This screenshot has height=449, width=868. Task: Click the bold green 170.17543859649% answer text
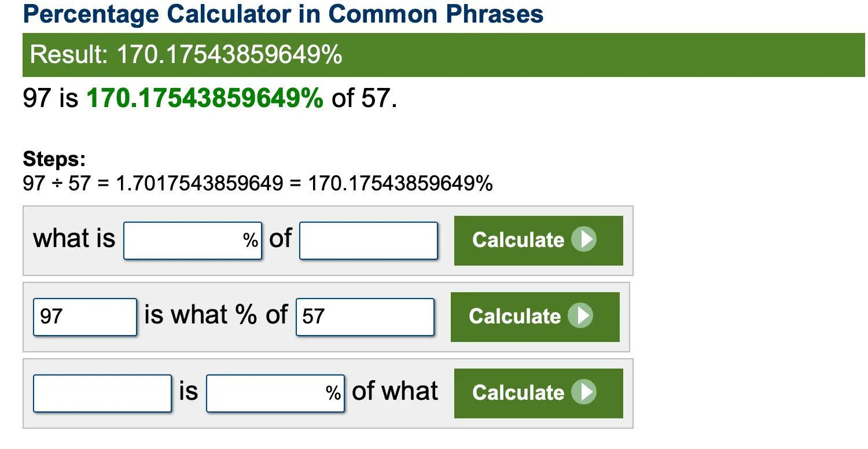[205, 98]
